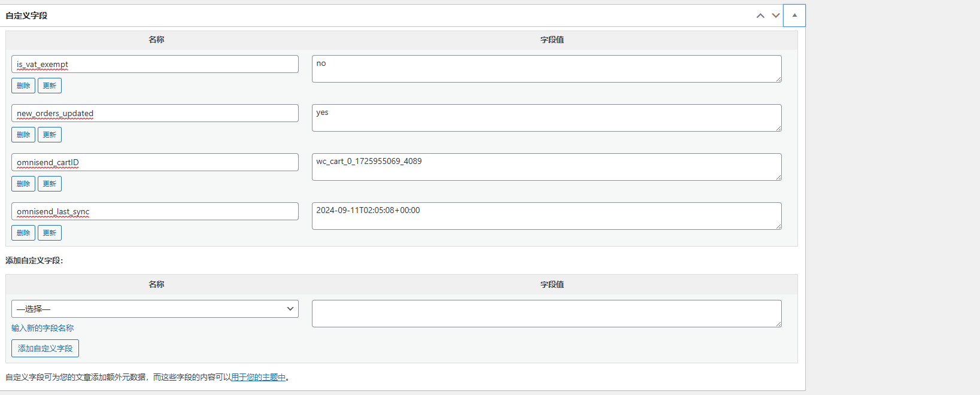Move the custom fields panel up

760,16
